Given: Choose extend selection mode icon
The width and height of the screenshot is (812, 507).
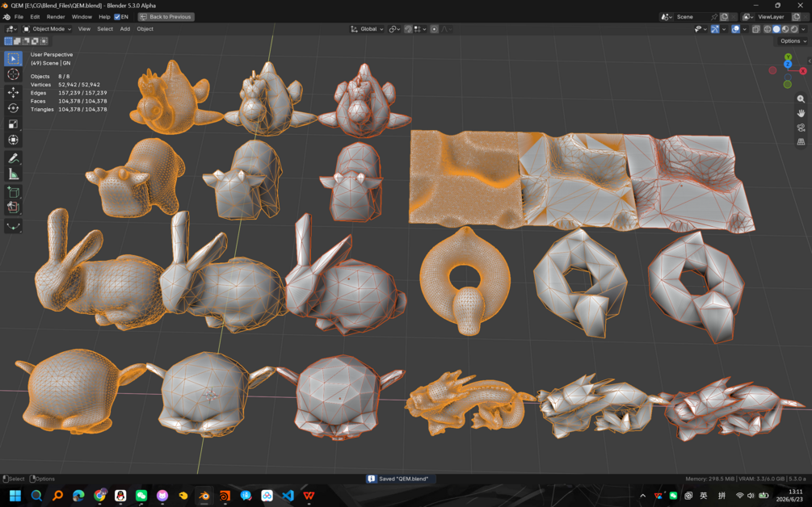Looking at the screenshot, I should [x=17, y=41].
